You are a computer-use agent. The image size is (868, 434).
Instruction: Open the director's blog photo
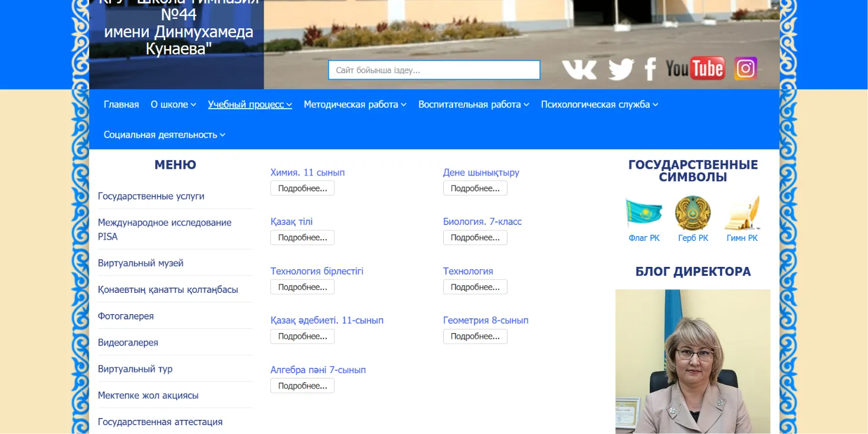coord(693,361)
